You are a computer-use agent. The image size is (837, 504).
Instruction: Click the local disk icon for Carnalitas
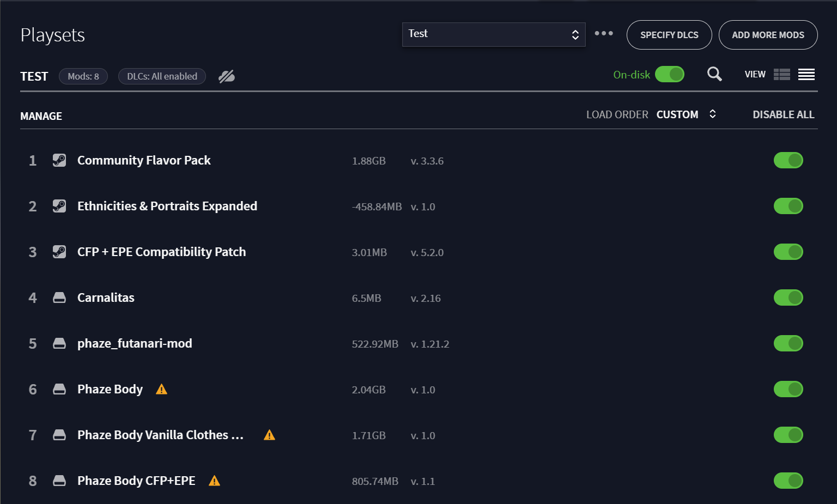pos(59,297)
